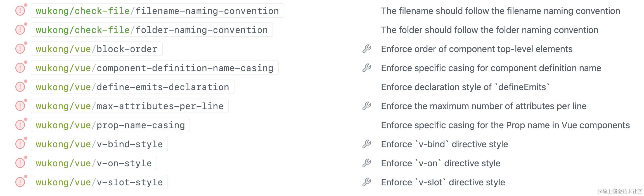This screenshot has height=196, width=644.
Task: Open the wukong/vue/block-order rule link
Action: (x=96, y=49)
